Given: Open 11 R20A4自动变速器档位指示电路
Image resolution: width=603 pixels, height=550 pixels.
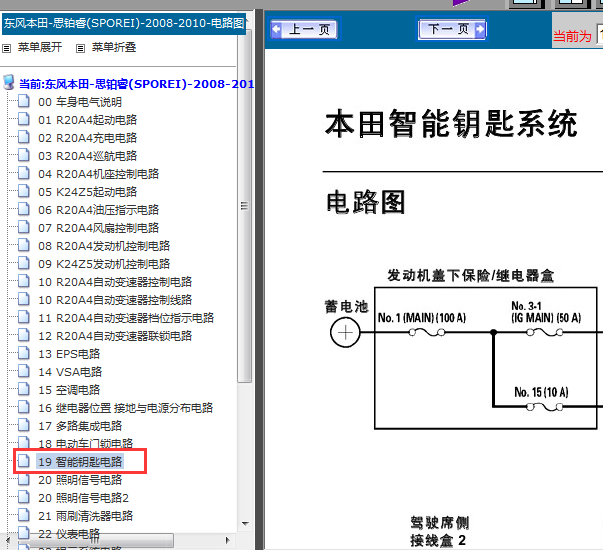Looking at the screenshot, I should pyautogui.click(x=126, y=318).
